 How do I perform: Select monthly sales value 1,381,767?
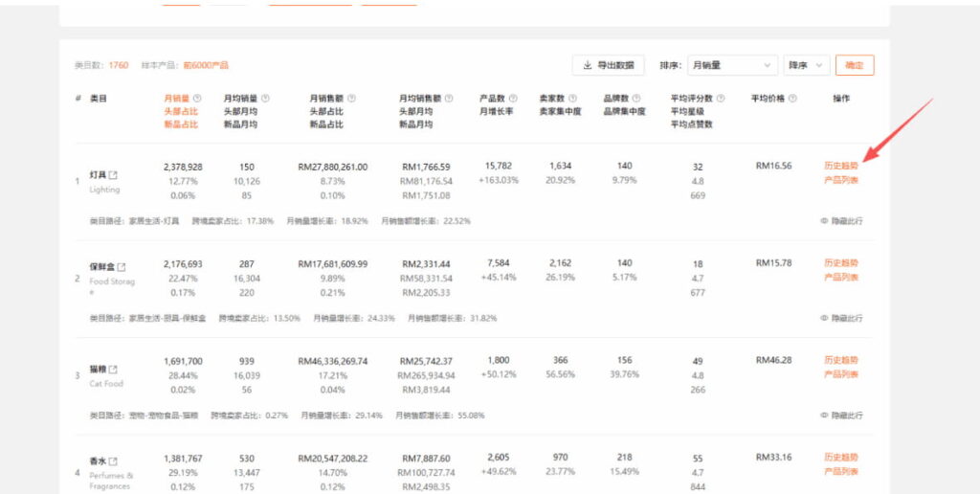click(x=183, y=459)
